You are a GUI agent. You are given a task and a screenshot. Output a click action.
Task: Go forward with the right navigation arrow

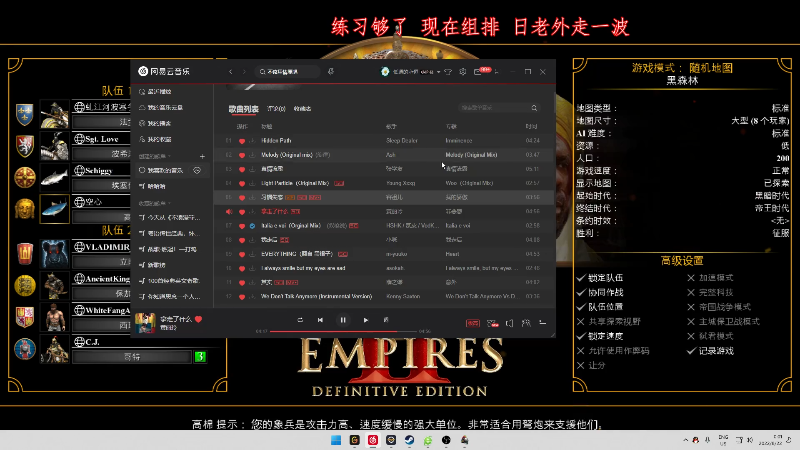[x=244, y=72]
